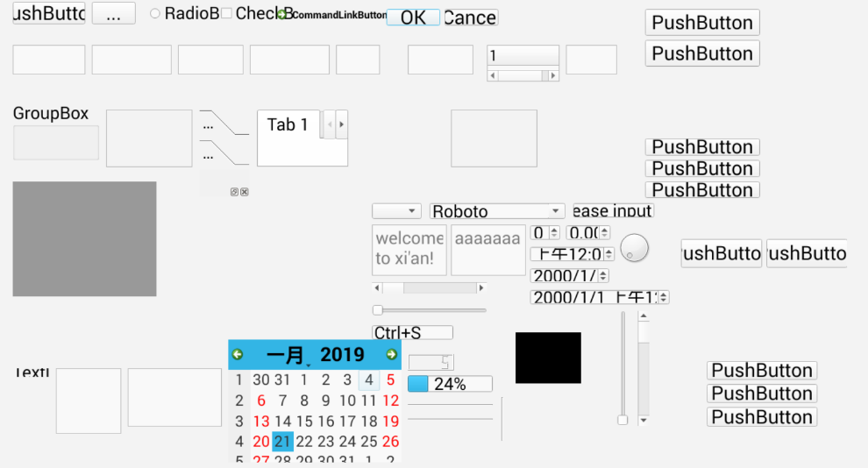
Task: Select highlighted date 21 in calendar
Action: (x=282, y=442)
